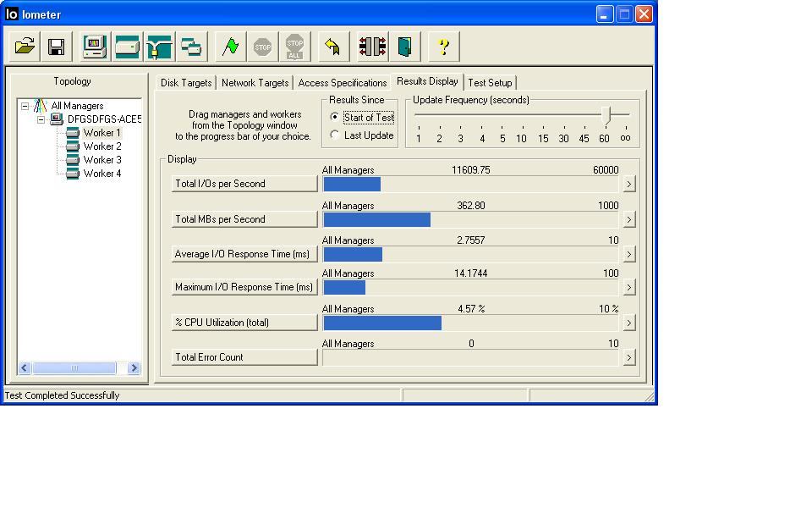The height and width of the screenshot is (508, 812).
Task: Click the Update Frequency slider thumb
Action: 606,116
